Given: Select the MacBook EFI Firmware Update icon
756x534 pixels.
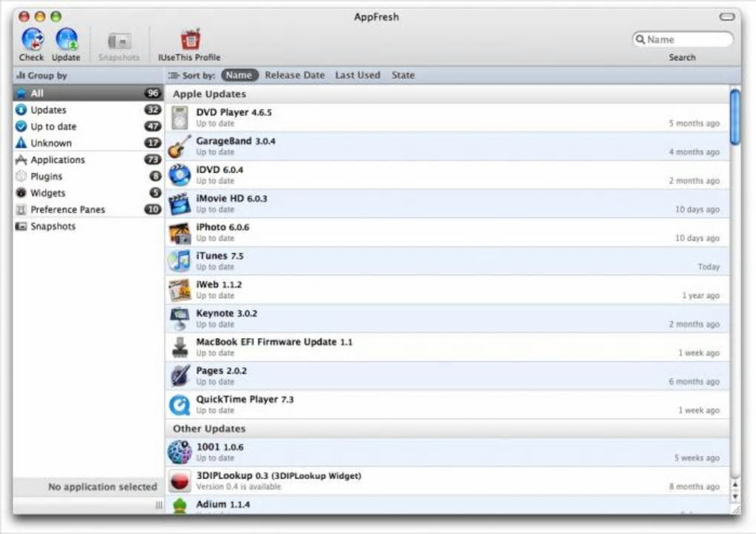Looking at the screenshot, I should click(180, 347).
